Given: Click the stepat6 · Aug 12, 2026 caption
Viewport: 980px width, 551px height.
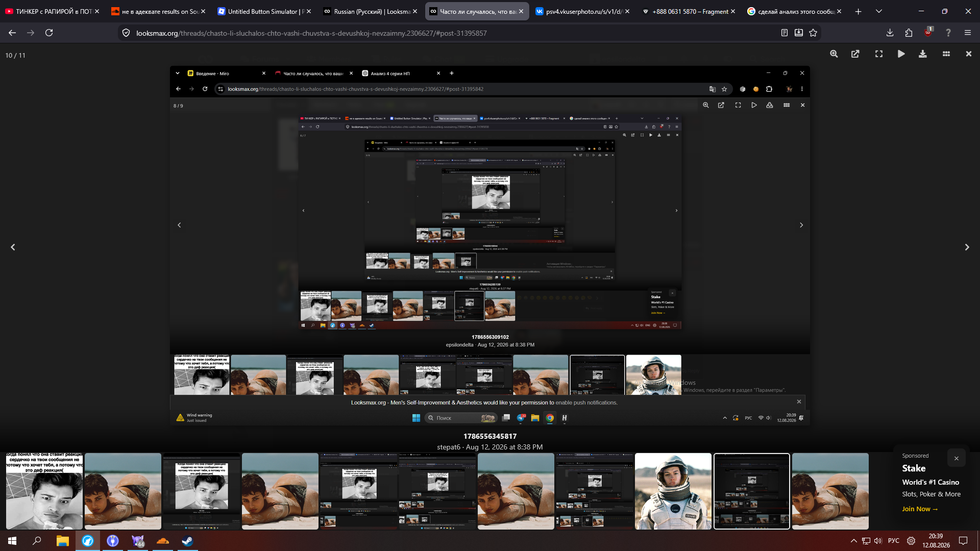Looking at the screenshot, I should point(490,447).
